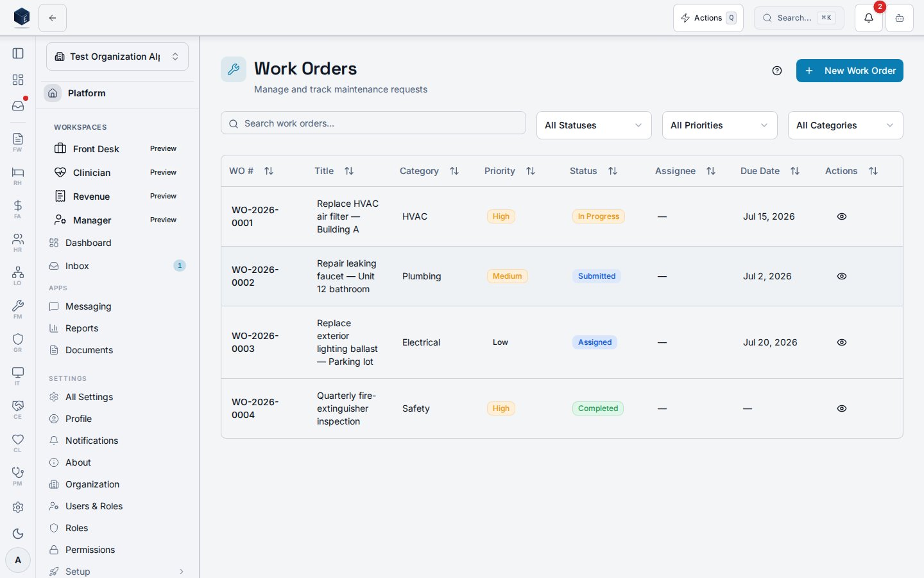Screen dimensions: 924x578
Task: Click the Completed status badge
Action: pos(598,408)
